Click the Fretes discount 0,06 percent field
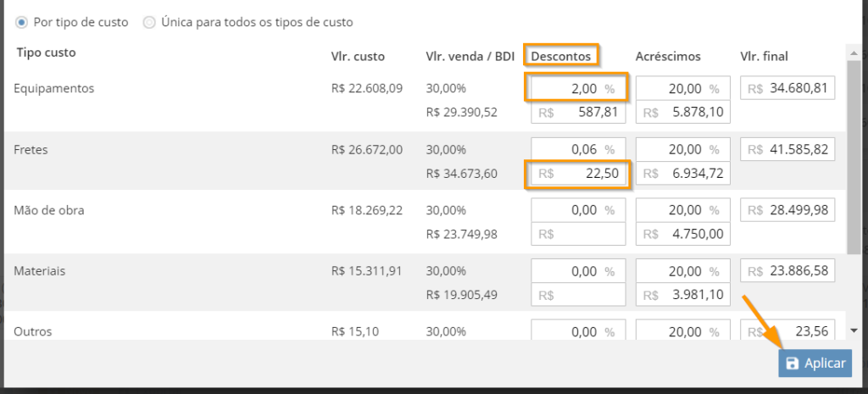The width and height of the screenshot is (868, 394). coord(578,149)
